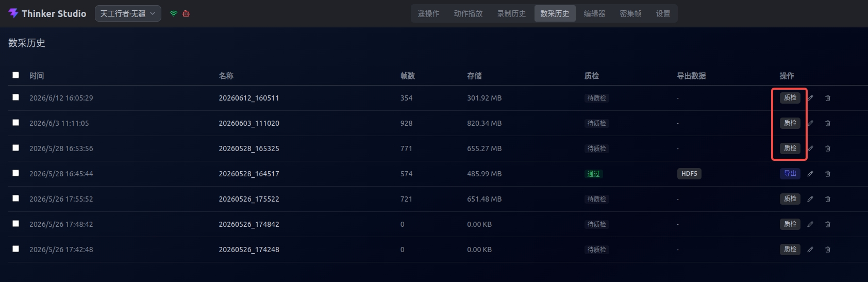Viewport: 868px width, 282px height.
Task: Edit record 20260612_160511 with pencil icon
Action: point(810,98)
